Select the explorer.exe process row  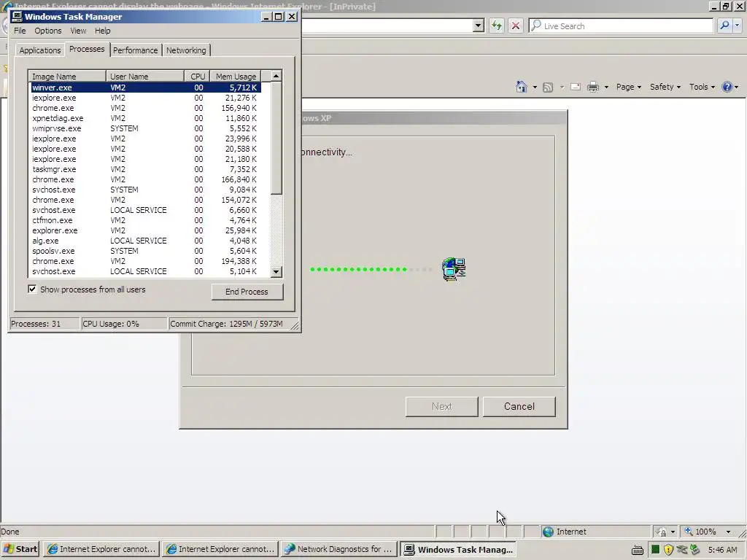tap(145, 230)
